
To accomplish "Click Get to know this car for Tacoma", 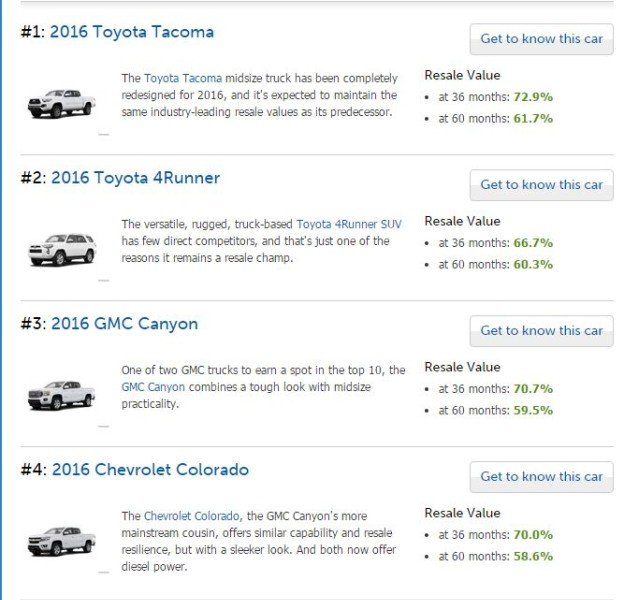I will 541,39.
